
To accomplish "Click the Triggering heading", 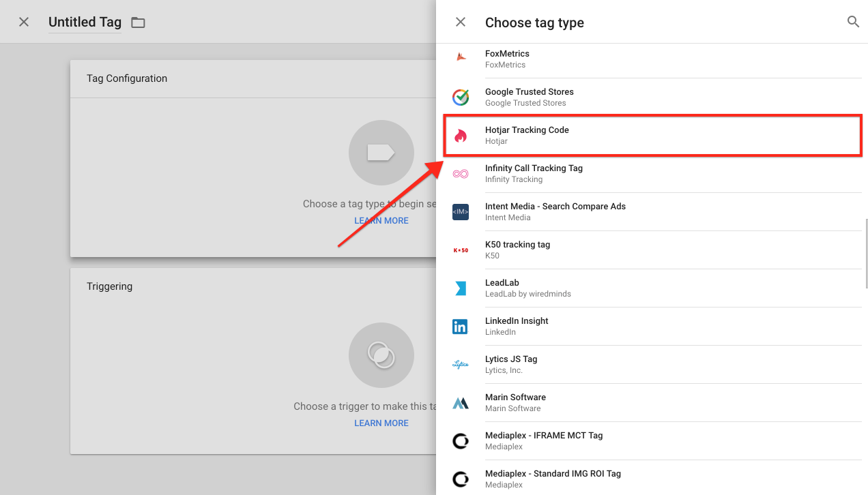I will coord(109,286).
